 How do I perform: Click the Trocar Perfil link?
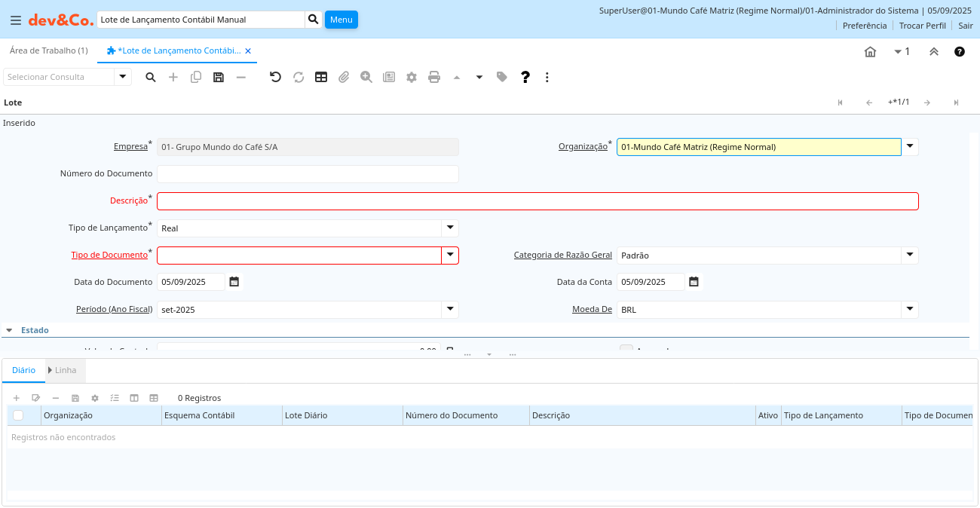pos(922,26)
